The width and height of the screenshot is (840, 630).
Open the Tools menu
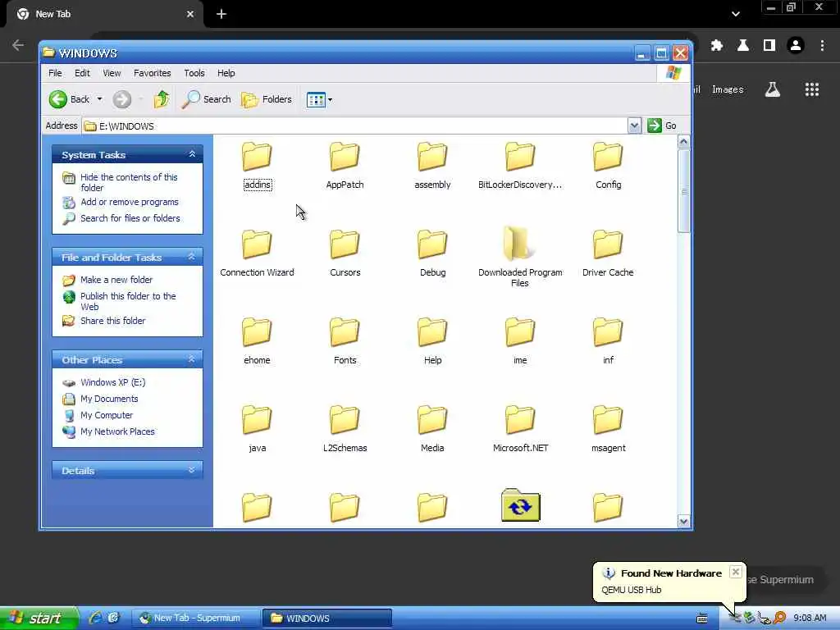194,73
